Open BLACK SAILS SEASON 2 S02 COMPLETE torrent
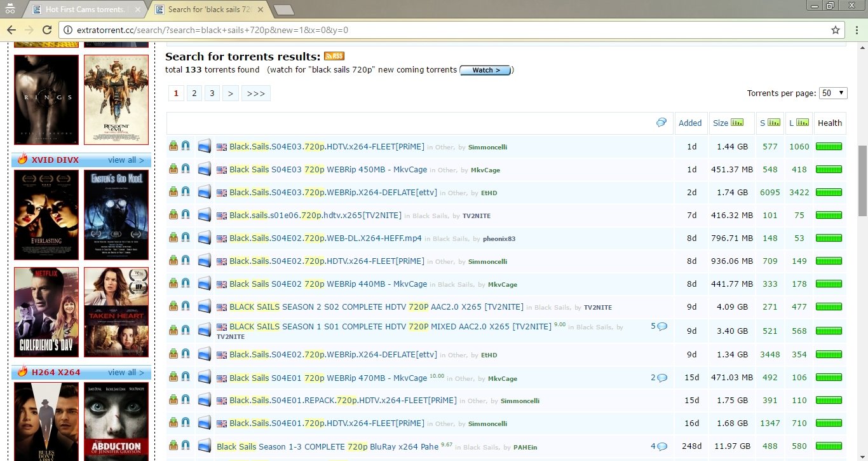This screenshot has width=868, height=461. 376,307
